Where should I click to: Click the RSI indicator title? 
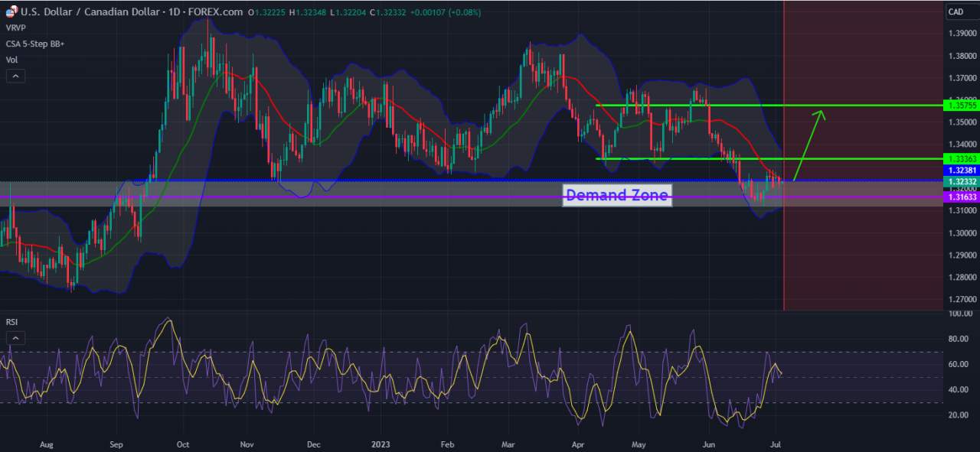coord(11,322)
